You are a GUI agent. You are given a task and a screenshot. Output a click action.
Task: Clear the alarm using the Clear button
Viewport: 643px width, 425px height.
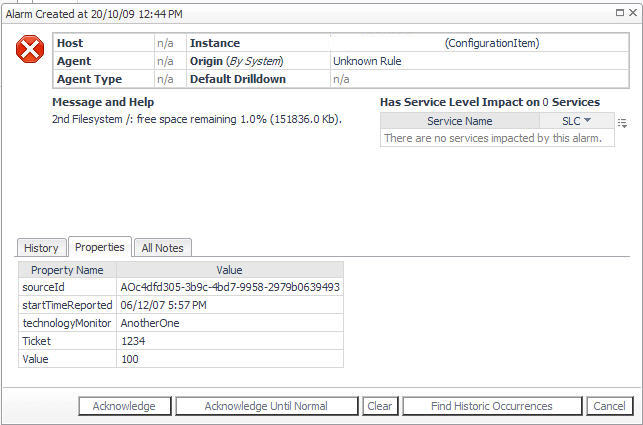(x=380, y=406)
